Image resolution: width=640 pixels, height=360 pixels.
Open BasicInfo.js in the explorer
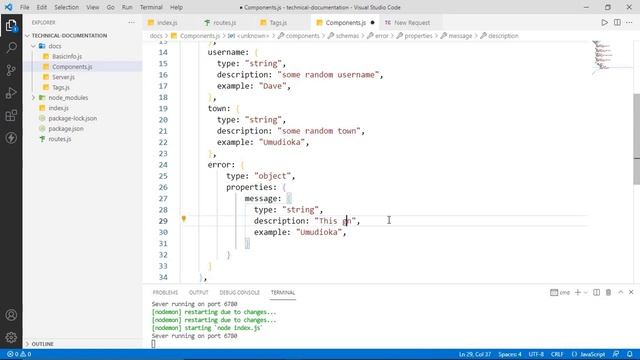tap(67, 56)
